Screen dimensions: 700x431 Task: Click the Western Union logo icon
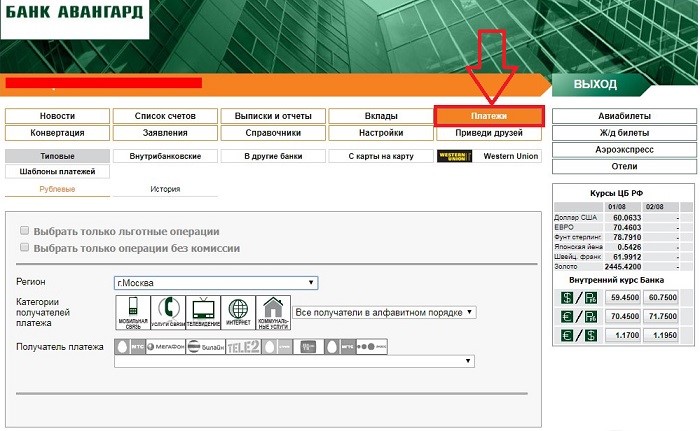pos(454,156)
